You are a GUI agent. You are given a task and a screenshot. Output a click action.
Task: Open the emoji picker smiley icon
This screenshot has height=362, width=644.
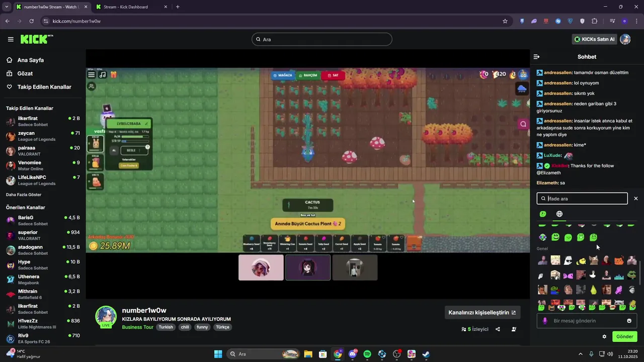click(629, 321)
